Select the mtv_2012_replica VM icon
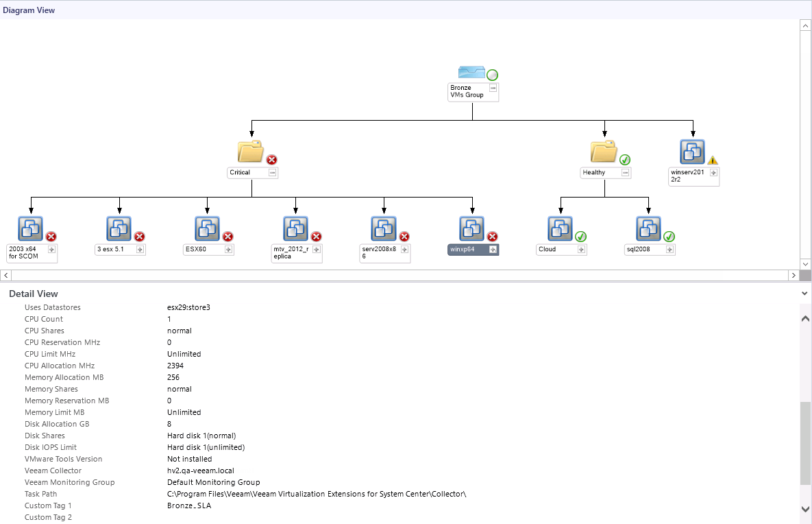The image size is (812, 524). 296,228
